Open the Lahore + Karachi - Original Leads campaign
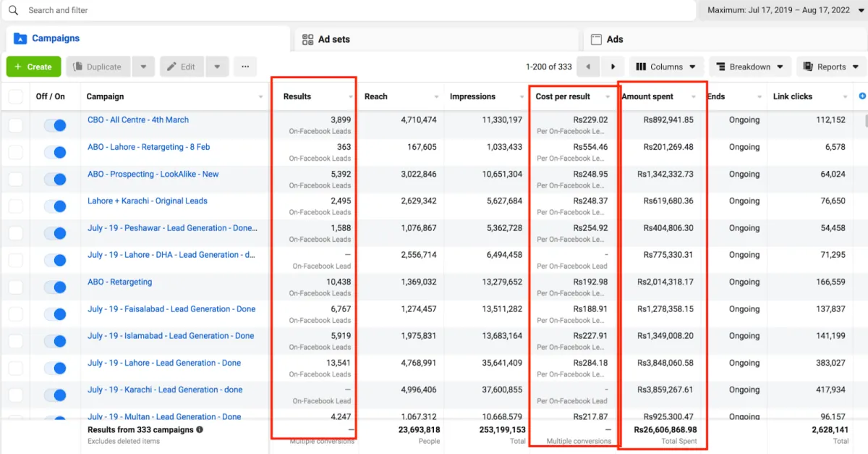The image size is (868, 454). [x=148, y=201]
